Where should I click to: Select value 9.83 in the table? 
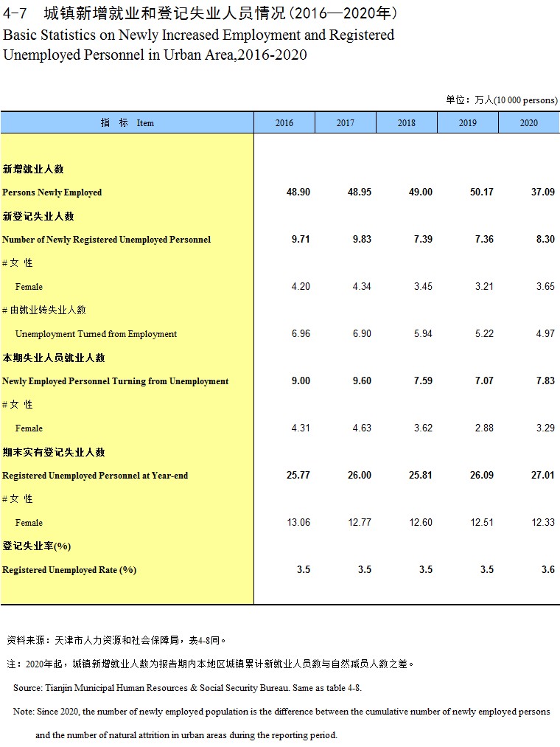(362, 239)
